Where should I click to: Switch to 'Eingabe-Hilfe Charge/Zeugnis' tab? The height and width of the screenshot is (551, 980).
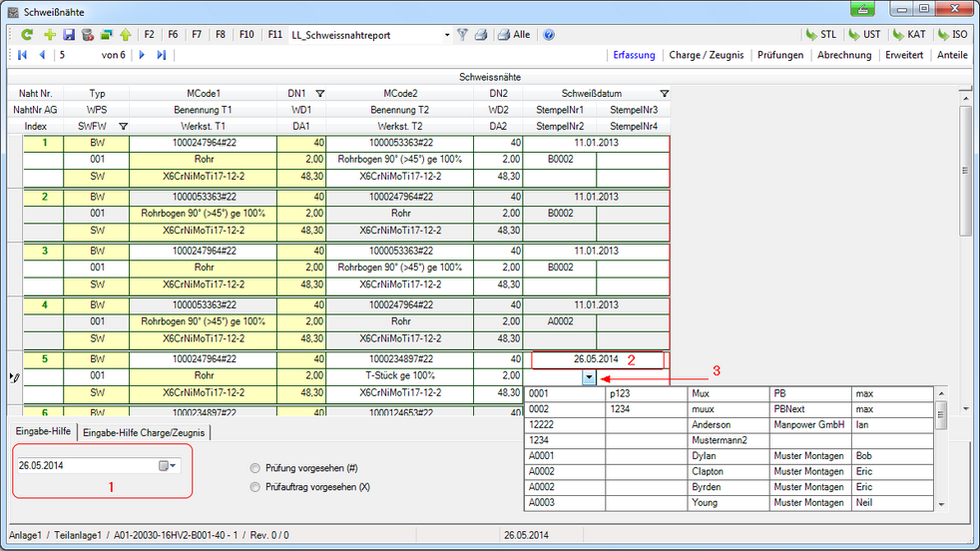[x=145, y=432]
